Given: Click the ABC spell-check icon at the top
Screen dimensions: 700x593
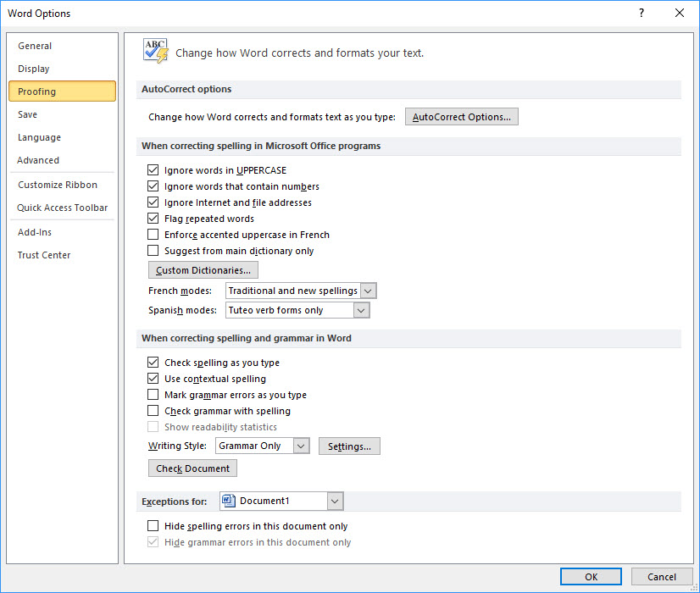Looking at the screenshot, I should (x=155, y=51).
